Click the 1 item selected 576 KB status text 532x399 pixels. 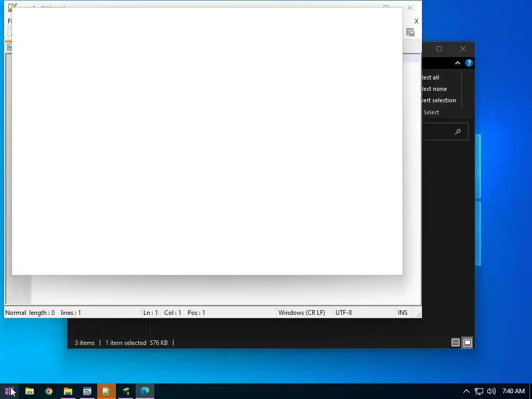tap(137, 343)
